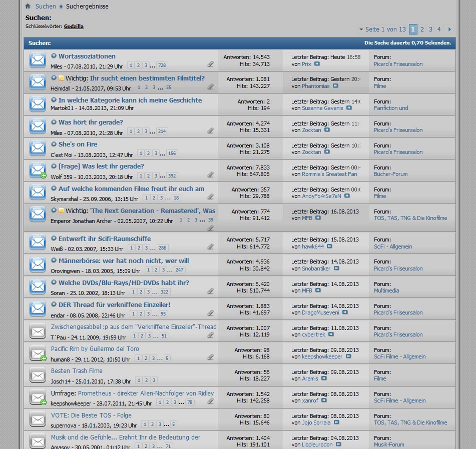Viewport: 476px width, 449px height.
Task: Open the Suchen breadcrumb link
Action: pyautogui.click(x=46, y=6)
